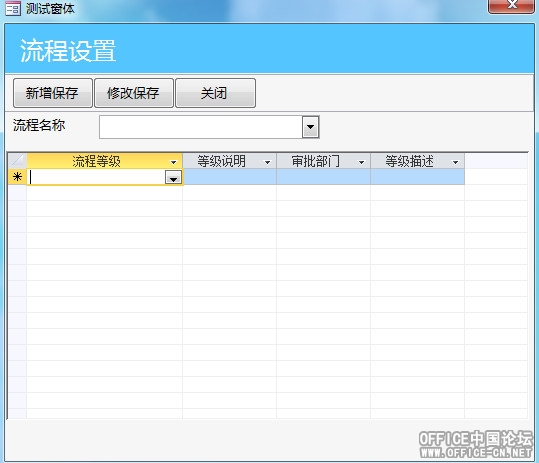Click the 审批部门 column header text
This screenshot has width=539, height=463.
(316, 161)
